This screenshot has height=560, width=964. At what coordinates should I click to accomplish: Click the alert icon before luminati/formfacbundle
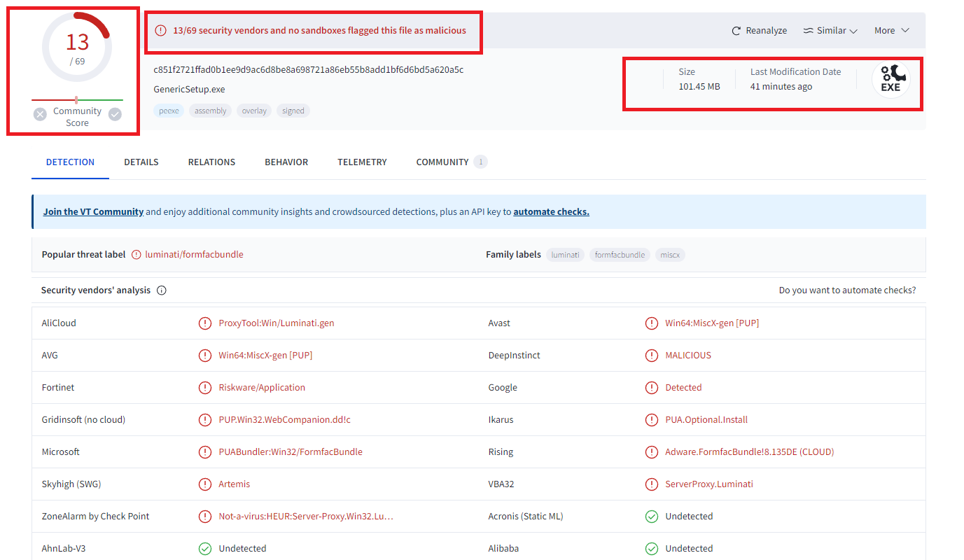(137, 255)
